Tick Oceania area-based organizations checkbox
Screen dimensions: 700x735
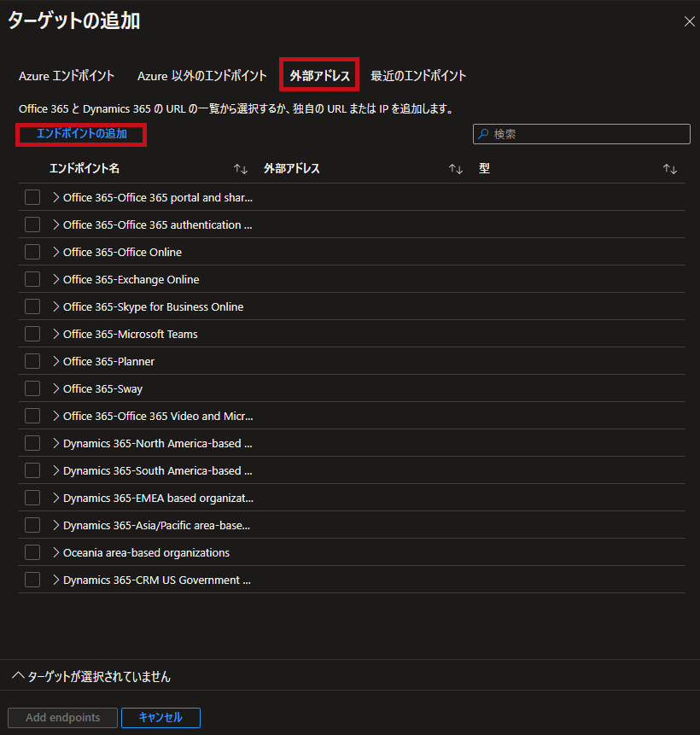pyautogui.click(x=32, y=552)
